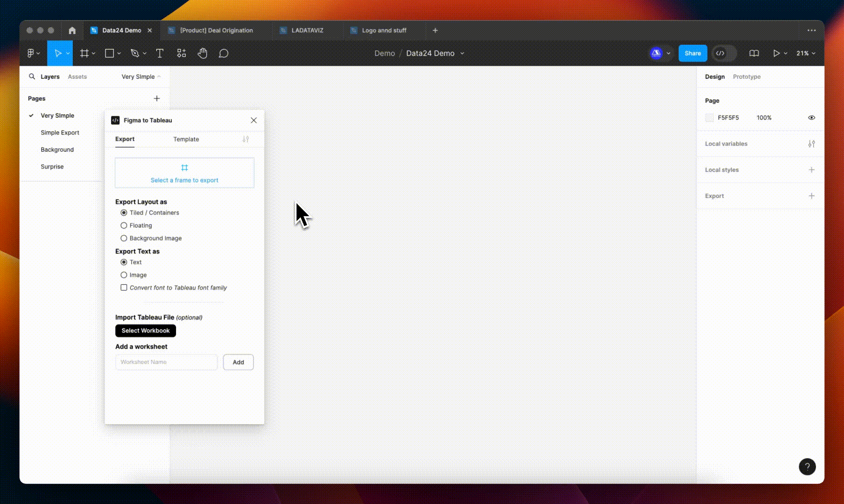This screenshot has width=844, height=504.
Task: Switch to the Template tab in plugin
Action: [186, 139]
